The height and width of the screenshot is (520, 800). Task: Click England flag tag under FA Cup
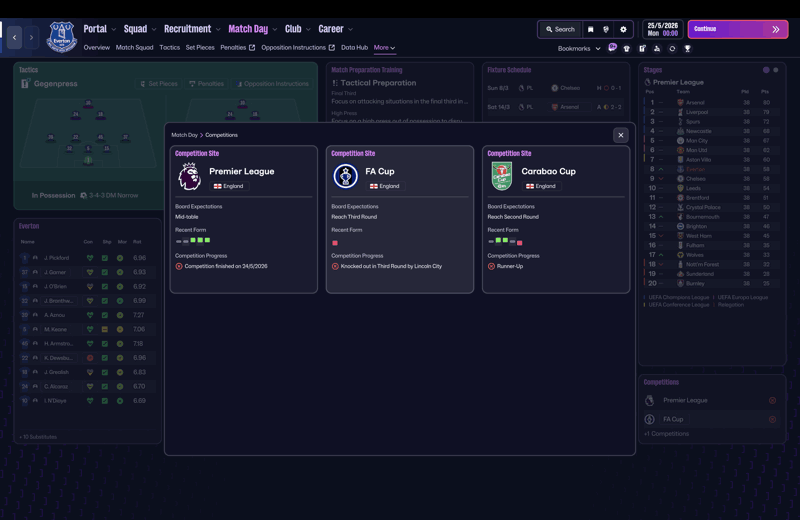pyautogui.click(x=384, y=186)
